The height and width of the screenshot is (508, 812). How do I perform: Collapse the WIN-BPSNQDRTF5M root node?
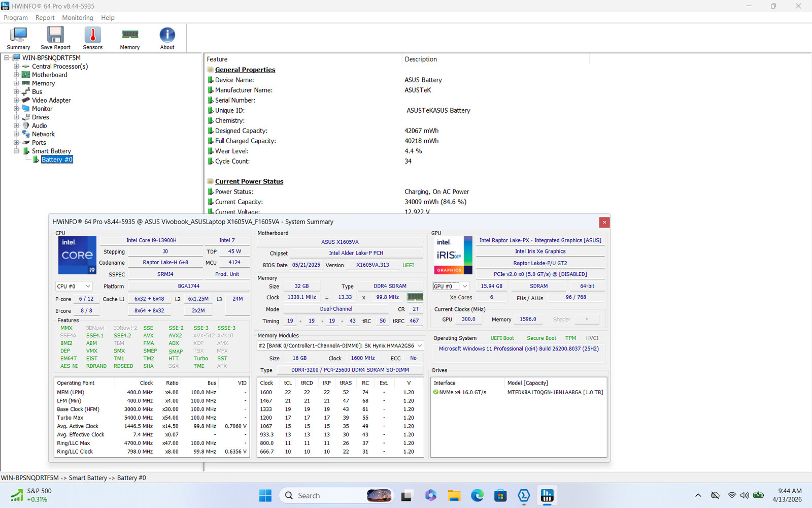(x=7, y=58)
